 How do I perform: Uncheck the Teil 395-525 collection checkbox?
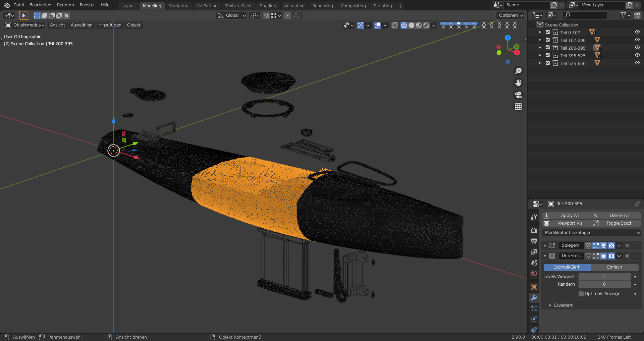(x=547, y=55)
